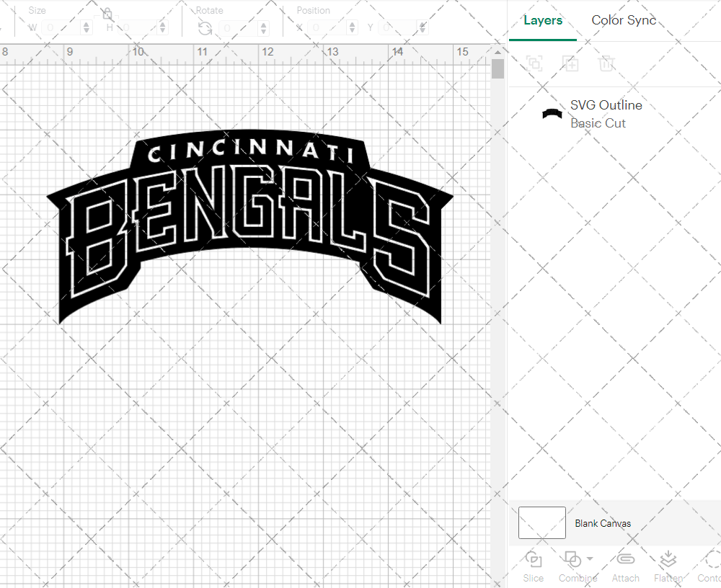The height and width of the screenshot is (588, 721).
Task: Switch to the Color Sync tab
Action: coord(624,21)
